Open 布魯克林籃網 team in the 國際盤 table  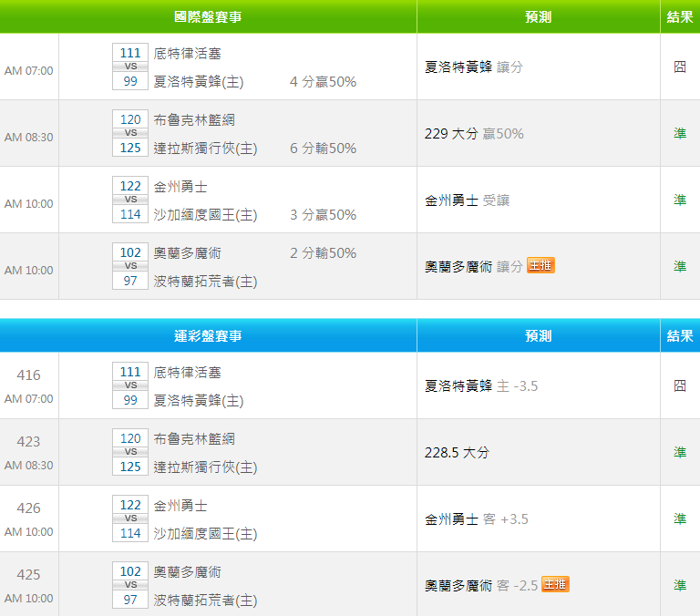194,120
